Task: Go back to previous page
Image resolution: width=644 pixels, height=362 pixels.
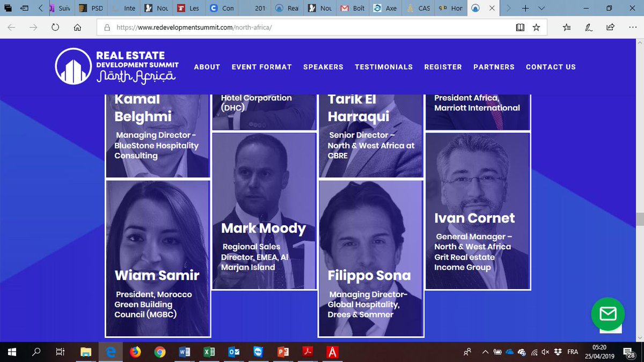Action: (x=11, y=27)
